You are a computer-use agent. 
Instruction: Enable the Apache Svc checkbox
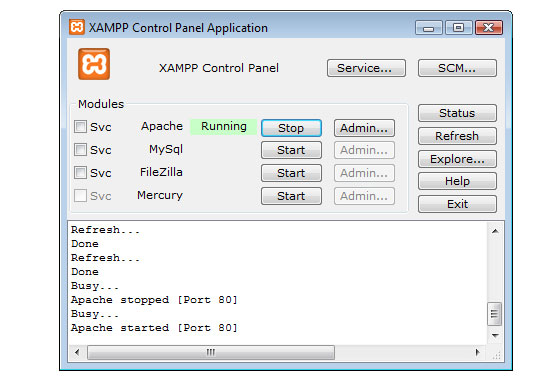coord(80,127)
